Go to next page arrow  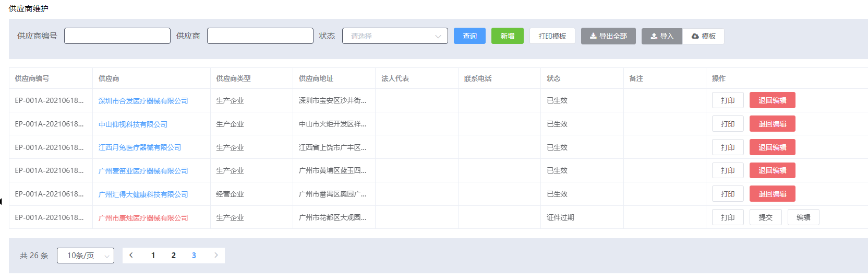click(x=216, y=255)
